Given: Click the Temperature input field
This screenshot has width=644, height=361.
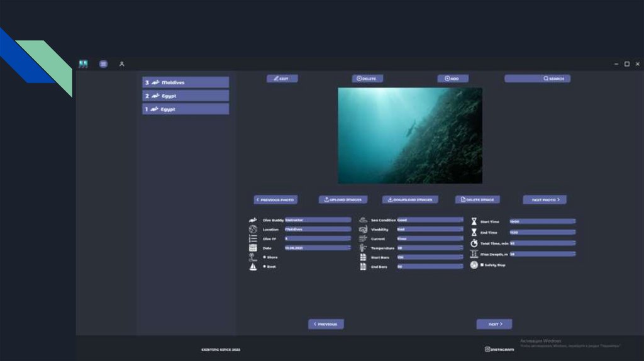Looking at the screenshot, I should click(430, 248).
